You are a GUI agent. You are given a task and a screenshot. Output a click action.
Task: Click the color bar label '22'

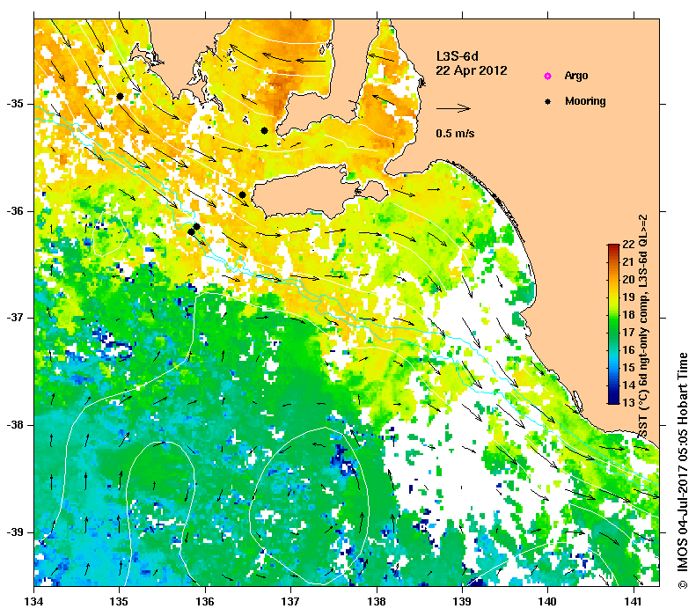point(628,244)
